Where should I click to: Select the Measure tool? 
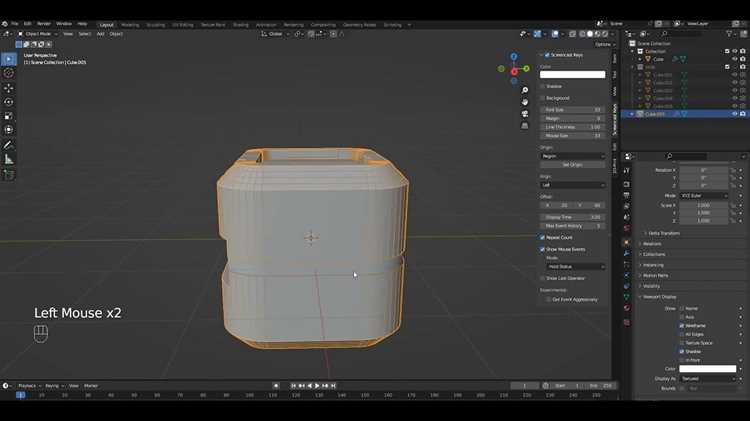pos(9,159)
